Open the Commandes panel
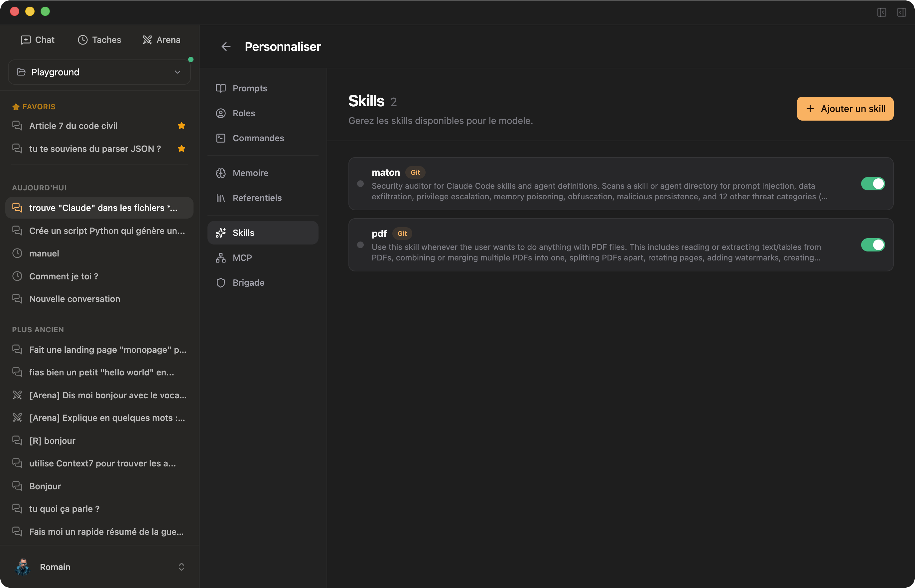This screenshot has width=915, height=588. [x=258, y=138]
